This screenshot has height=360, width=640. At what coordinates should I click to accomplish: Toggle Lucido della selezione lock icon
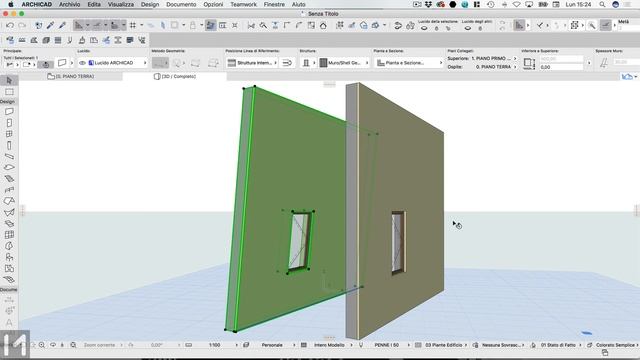click(x=436, y=28)
